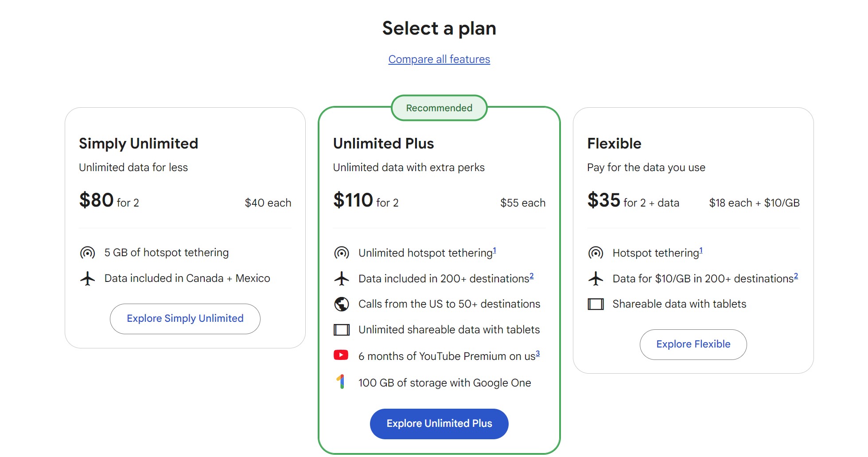Viewport: 868px width, 457px height.
Task: Click the Explore Unlimited Plus button
Action: pos(439,424)
